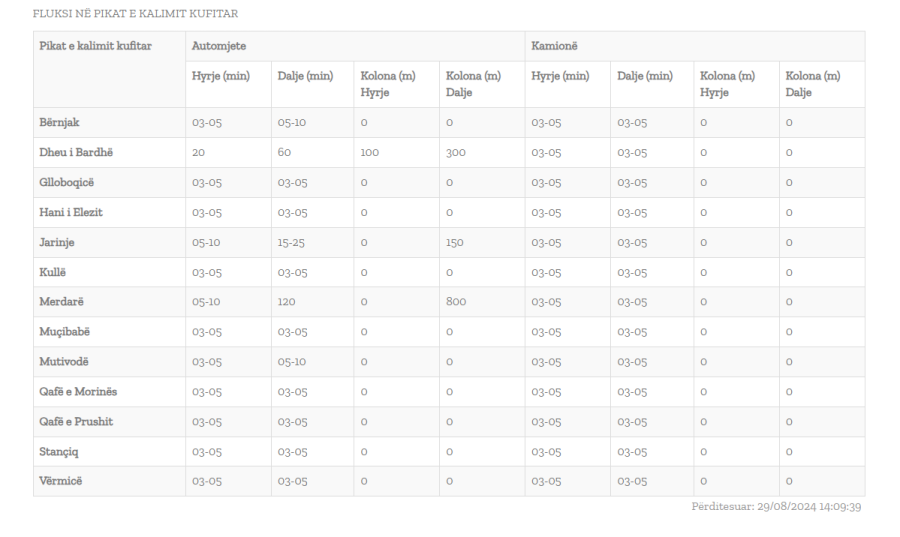The image size is (900, 537).
Task: Click the '60' value in Dheu i Bardhë row
Action: 284,153
